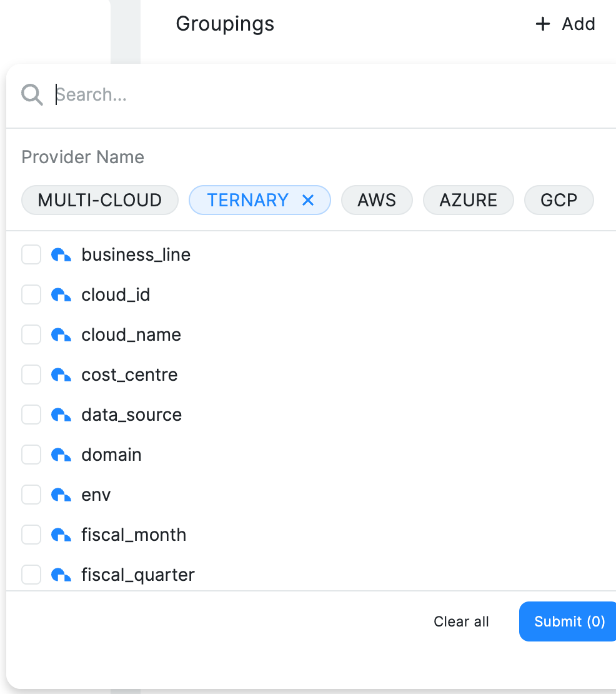Click the env label text
This screenshot has height=694, width=616.
(96, 495)
